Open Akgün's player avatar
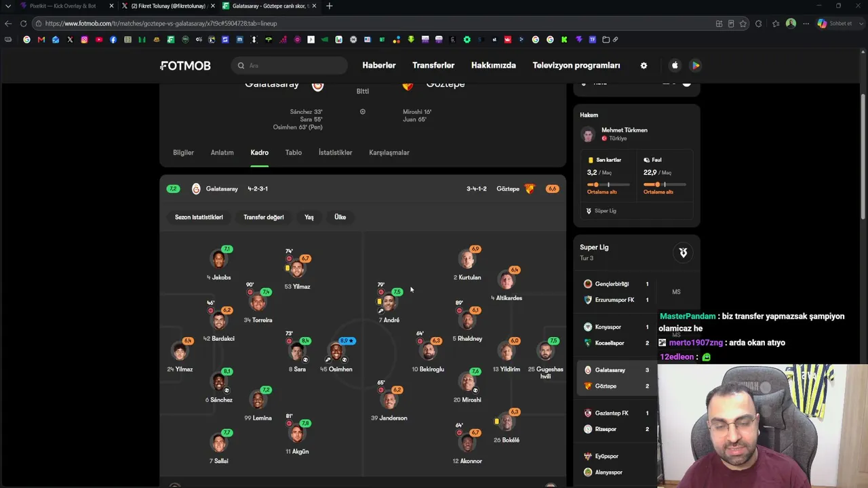868x488 pixels. (297, 434)
